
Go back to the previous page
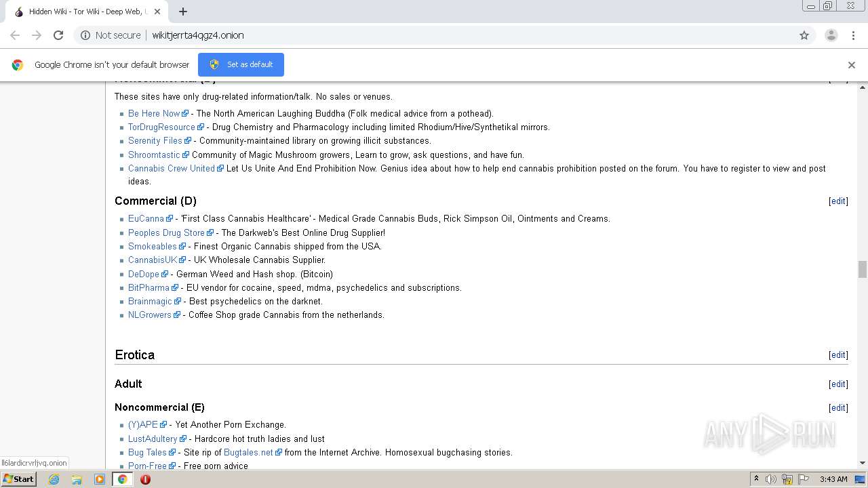[15, 35]
